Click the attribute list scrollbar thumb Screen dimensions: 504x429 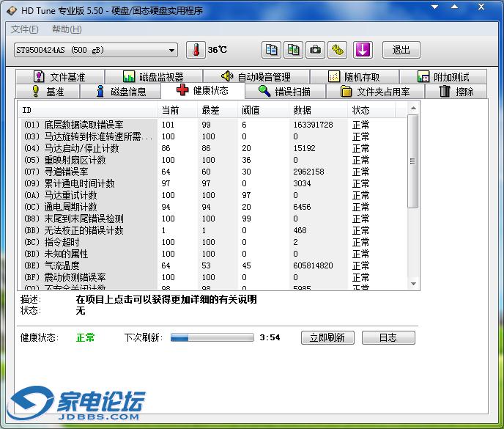point(413,161)
